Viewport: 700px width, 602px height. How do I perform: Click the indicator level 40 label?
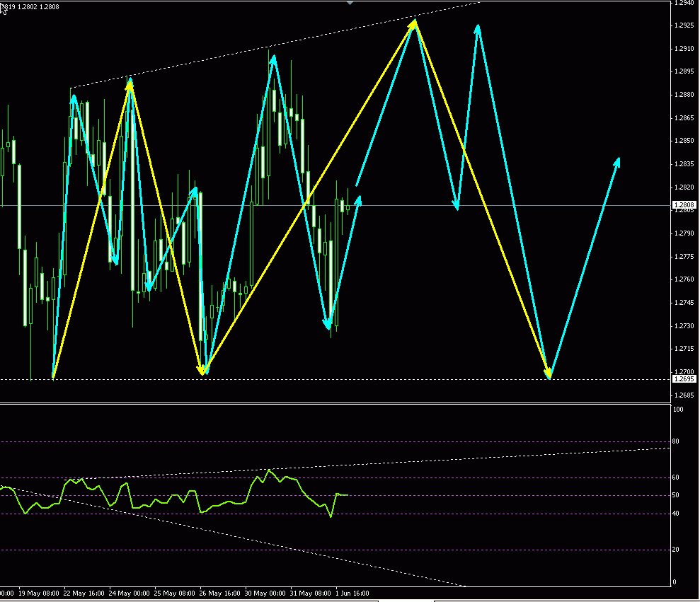676,514
